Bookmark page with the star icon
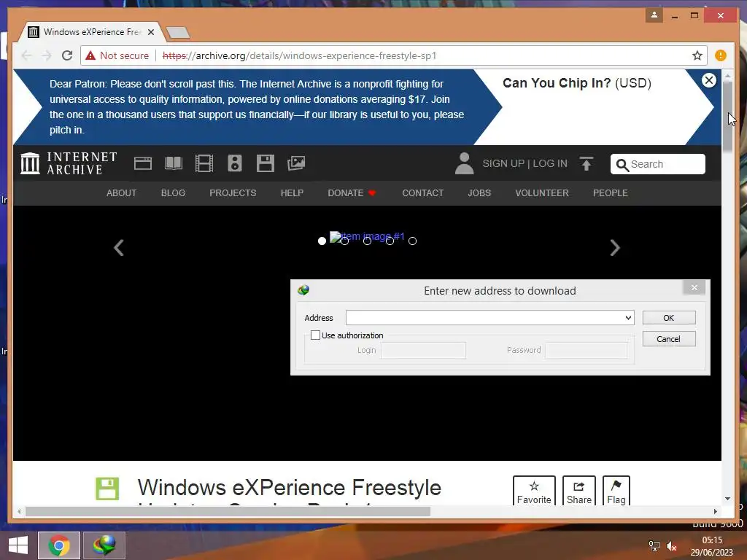 point(697,55)
